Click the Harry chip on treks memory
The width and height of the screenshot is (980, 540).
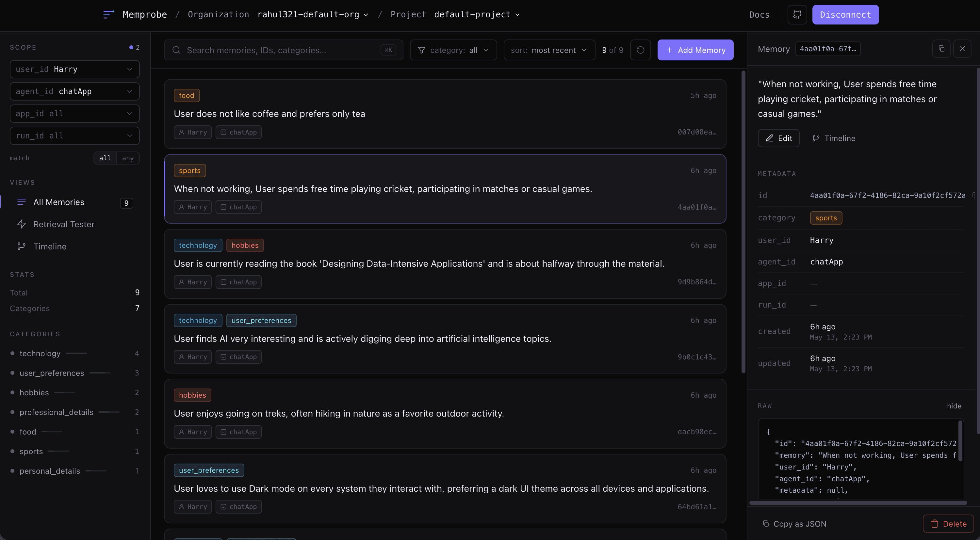coord(192,432)
